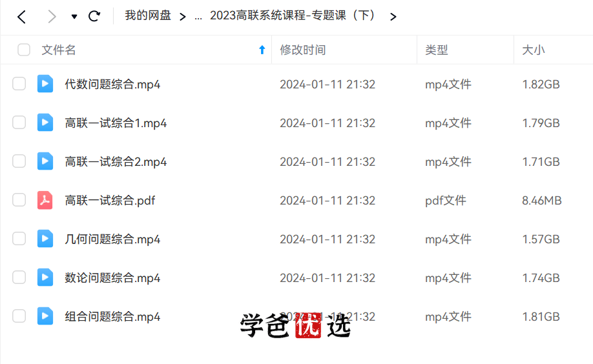Refresh the folder listing
This screenshot has height=364, width=593.
(94, 16)
